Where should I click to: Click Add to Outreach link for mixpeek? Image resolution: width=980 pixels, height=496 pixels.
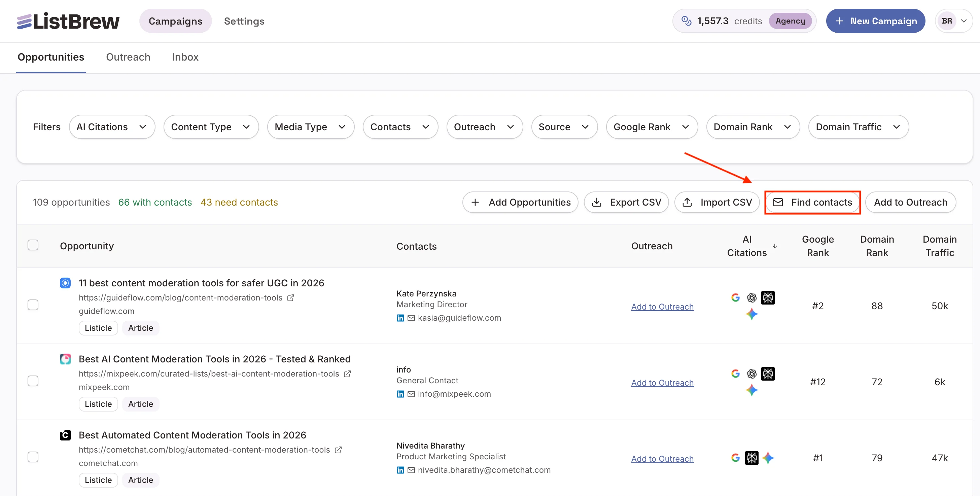click(662, 383)
